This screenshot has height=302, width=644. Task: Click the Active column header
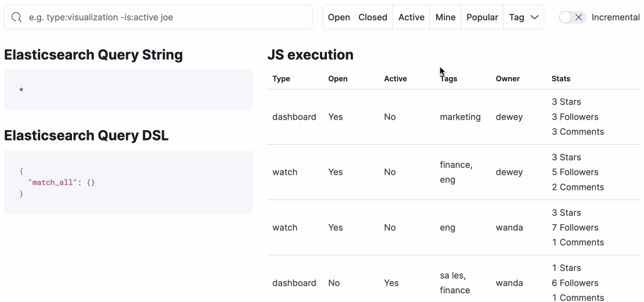point(395,79)
